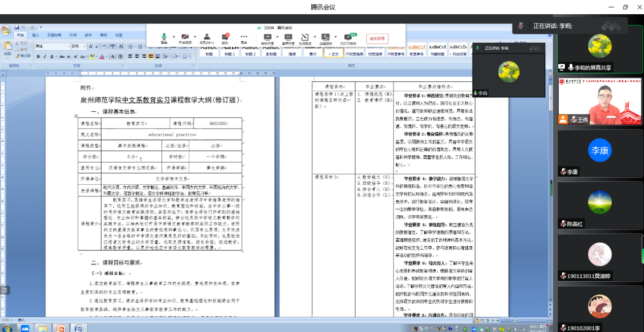
Task: Click the red 结束共享 button
Action: 377,38
